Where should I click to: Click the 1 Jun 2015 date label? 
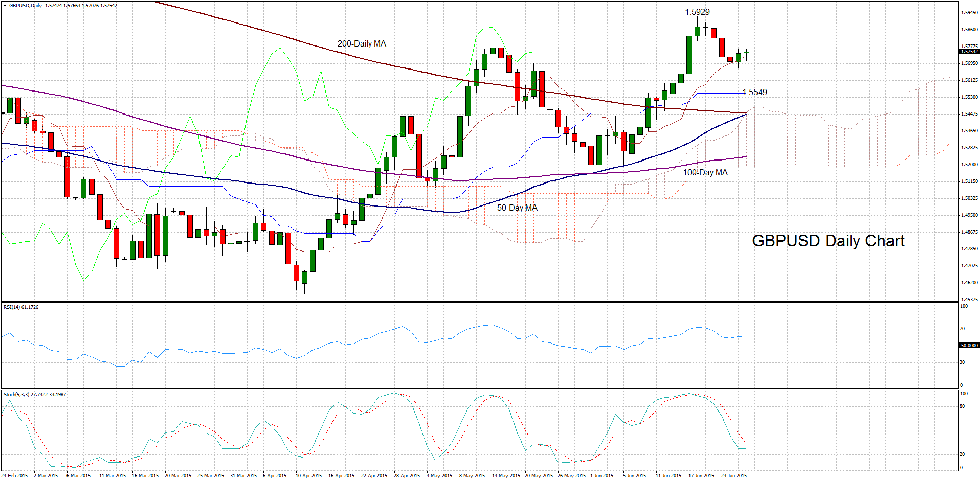click(602, 476)
